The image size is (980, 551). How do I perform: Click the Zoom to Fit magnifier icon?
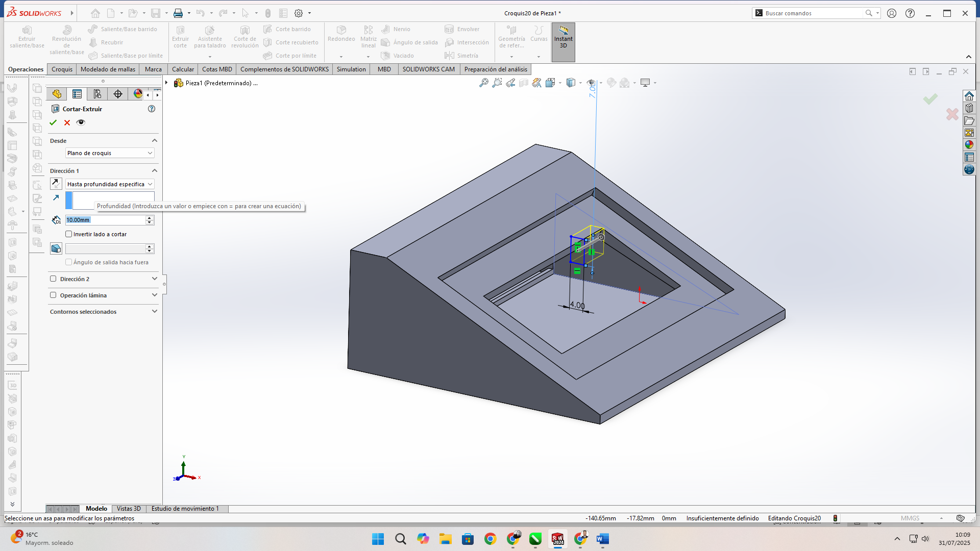(483, 83)
